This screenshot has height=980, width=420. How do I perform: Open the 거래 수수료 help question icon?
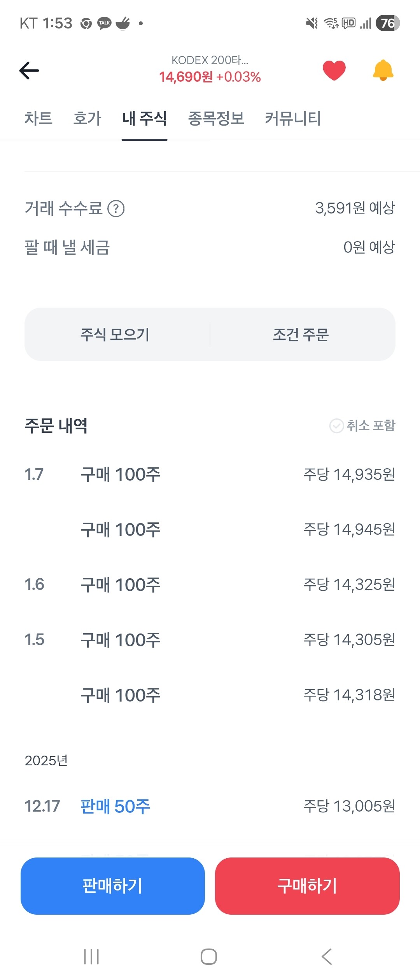pos(116,209)
